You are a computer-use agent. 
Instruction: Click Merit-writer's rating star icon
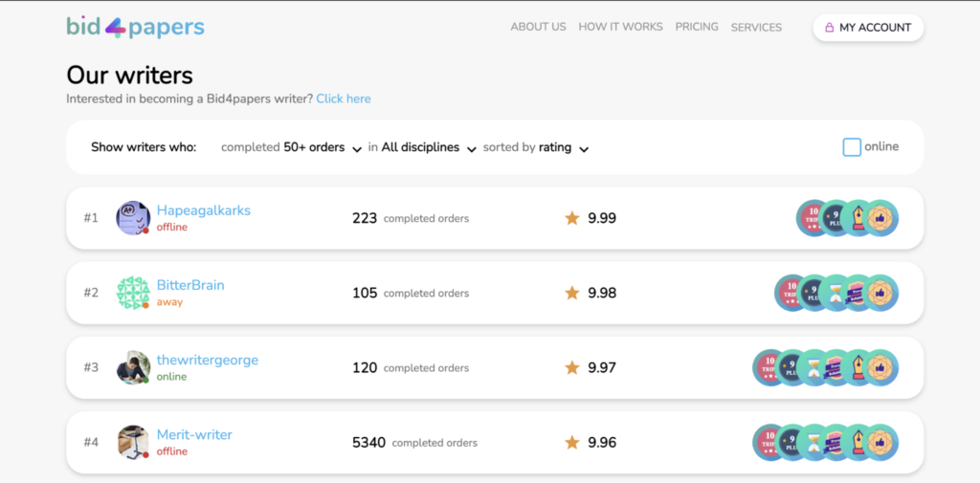pos(572,443)
